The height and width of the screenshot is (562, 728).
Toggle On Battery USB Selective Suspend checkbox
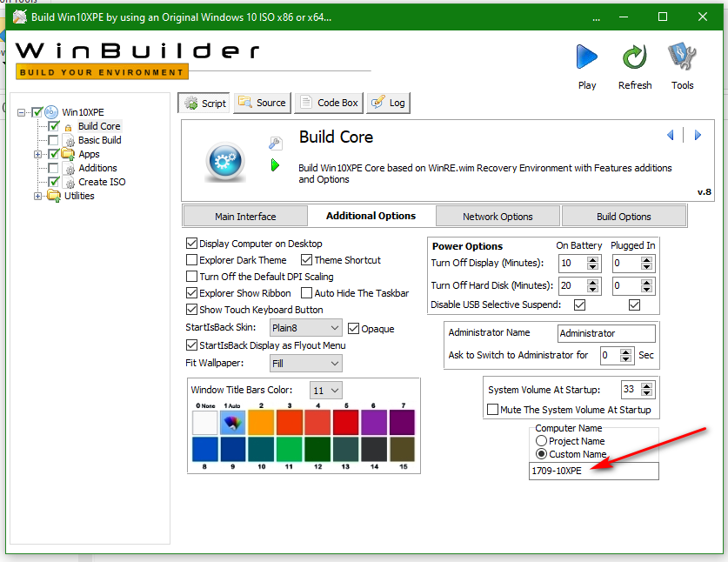tap(579, 304)
